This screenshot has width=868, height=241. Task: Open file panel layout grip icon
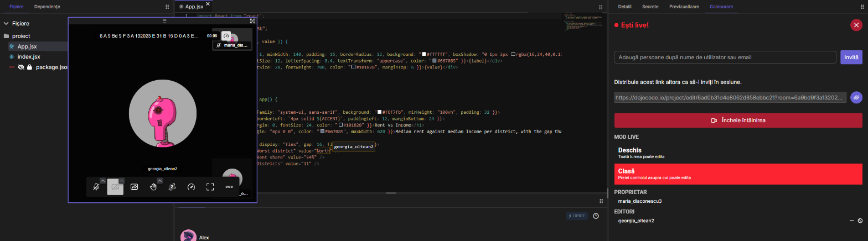168,7
